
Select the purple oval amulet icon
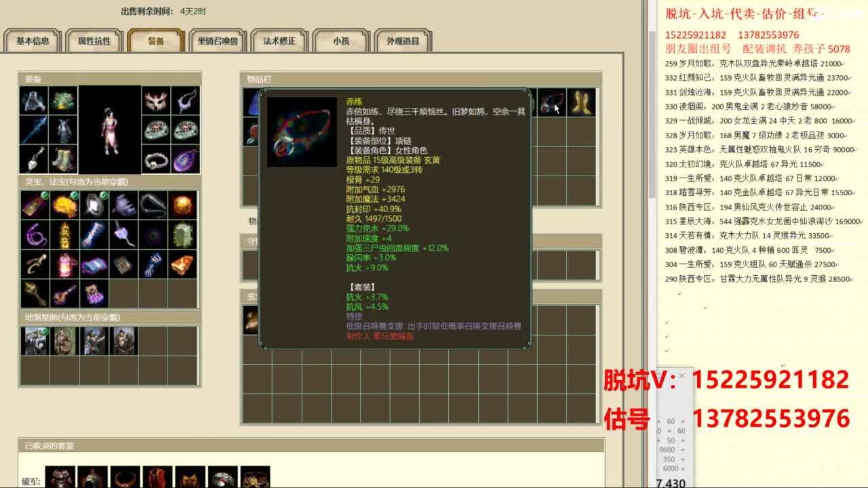click(x=185, y=159)
